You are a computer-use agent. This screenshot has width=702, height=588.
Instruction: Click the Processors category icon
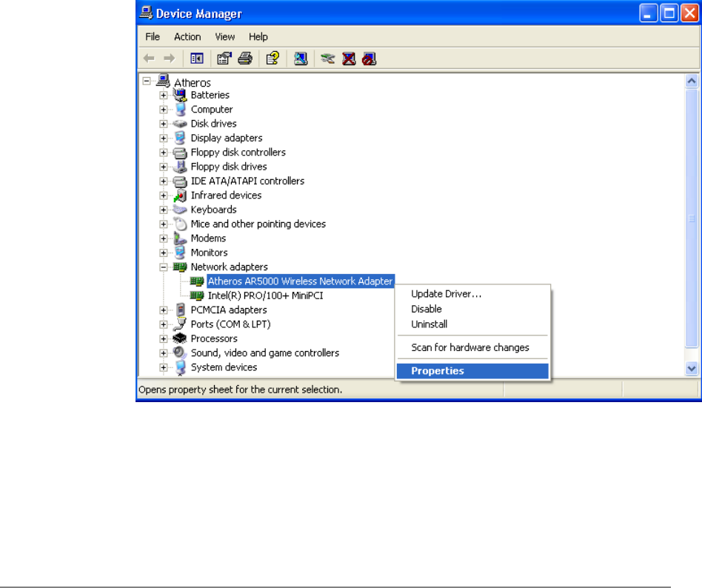pyautogui.click(x=180, y=338)
